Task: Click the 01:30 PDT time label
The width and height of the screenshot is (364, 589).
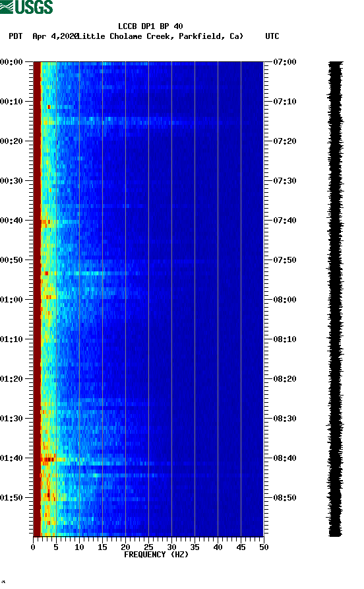Action: 11,419
